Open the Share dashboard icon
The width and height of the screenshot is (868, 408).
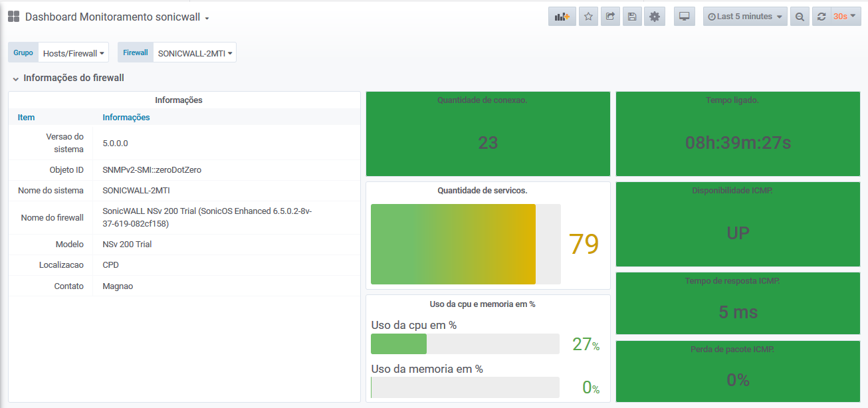(610, 17)
